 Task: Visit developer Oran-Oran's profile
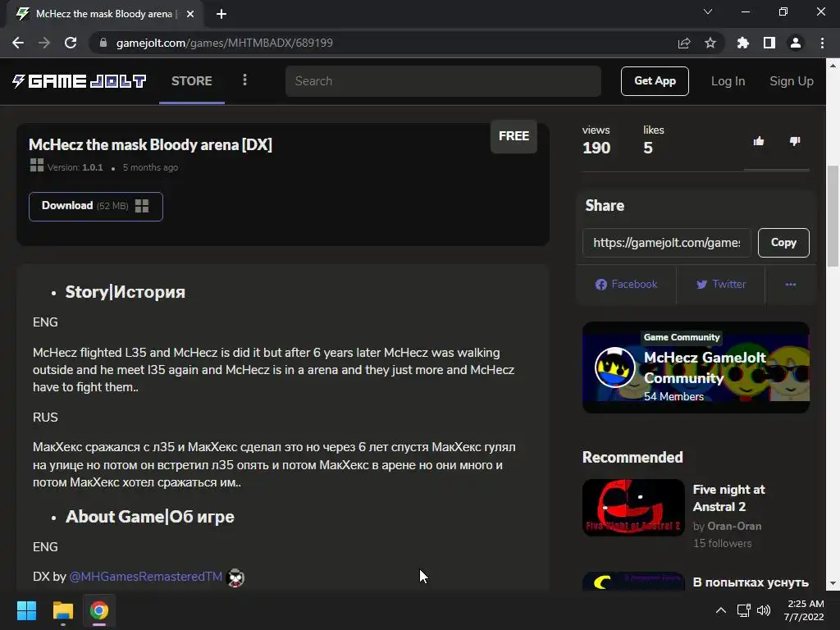[734, 526]
